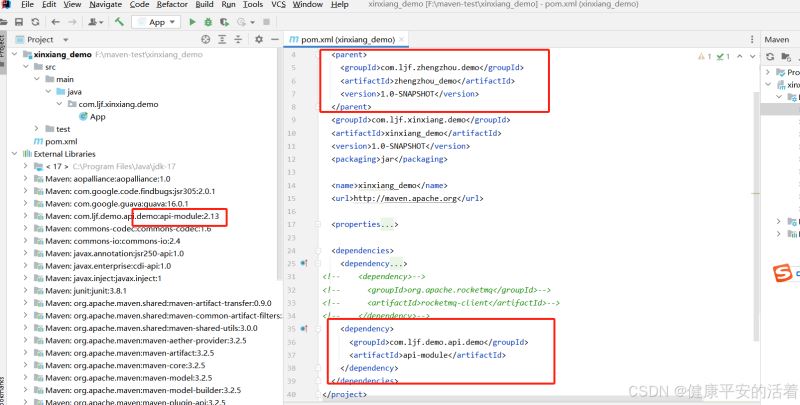Click the Reload from Disk sync icon

[x=35, y=22]
